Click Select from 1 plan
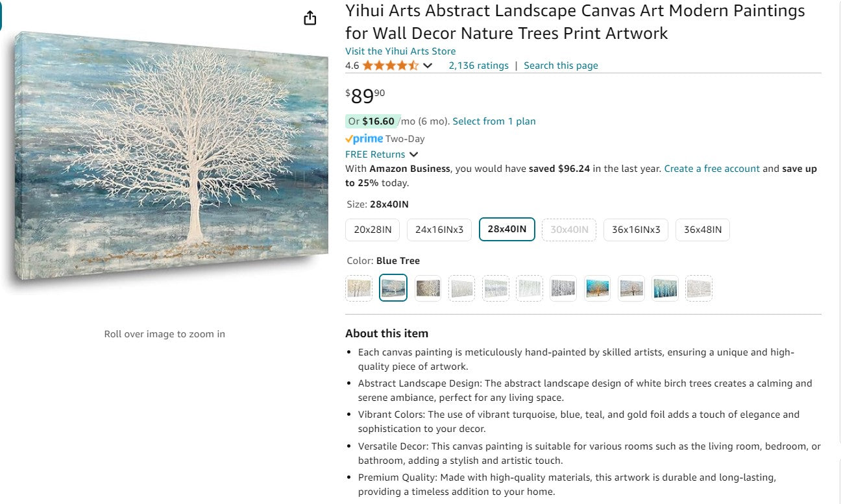This screenshot has width=841, height=504. click(x=494, y=121)
